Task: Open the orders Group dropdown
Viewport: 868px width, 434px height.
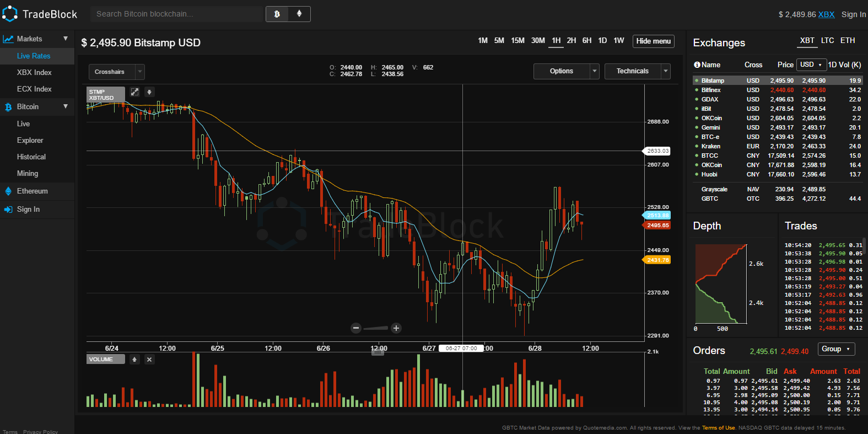Action: click(836, 349)
